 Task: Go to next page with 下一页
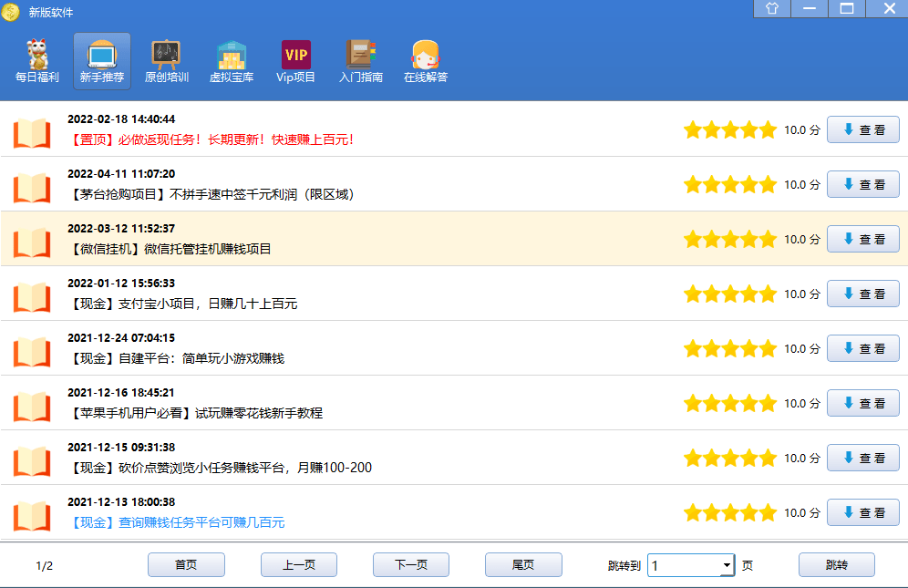tap(411, 565)
